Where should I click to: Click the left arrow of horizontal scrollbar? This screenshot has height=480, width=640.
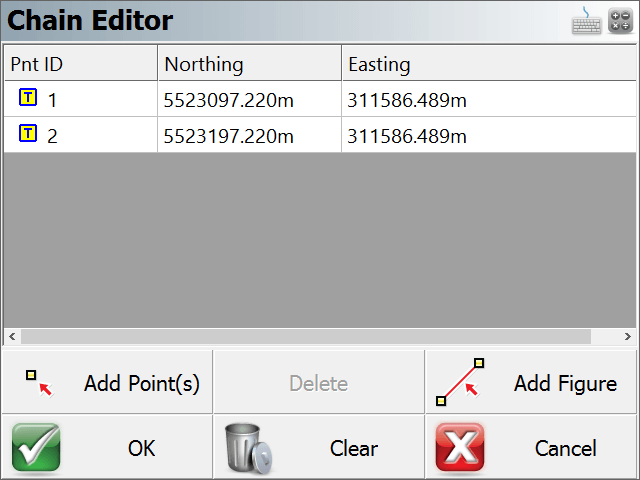coord(12,336)
